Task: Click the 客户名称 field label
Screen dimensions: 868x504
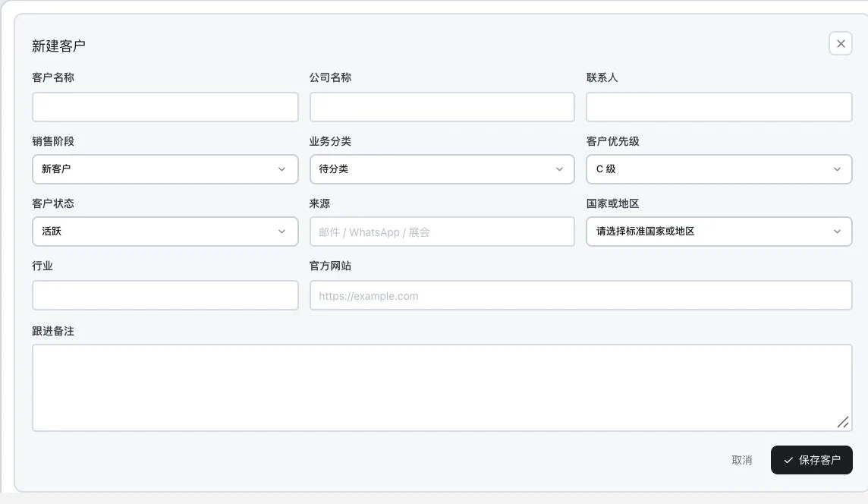Action: point(53,77)
